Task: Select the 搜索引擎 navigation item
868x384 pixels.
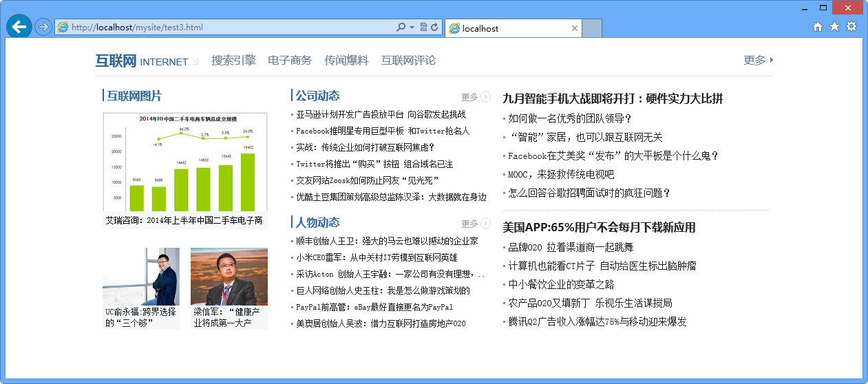Action: click(x=233, y=61)
